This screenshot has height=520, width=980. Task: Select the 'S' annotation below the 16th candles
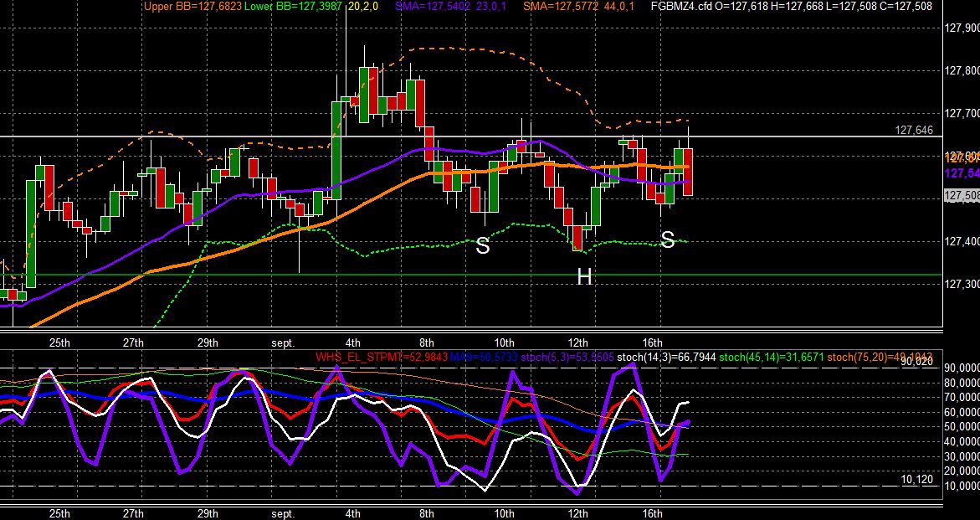668,239
